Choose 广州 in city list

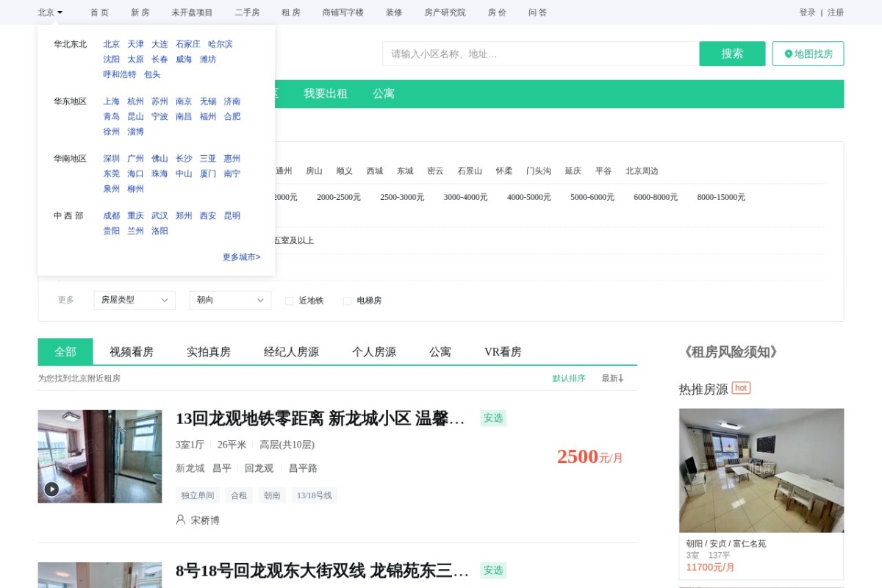135,159
